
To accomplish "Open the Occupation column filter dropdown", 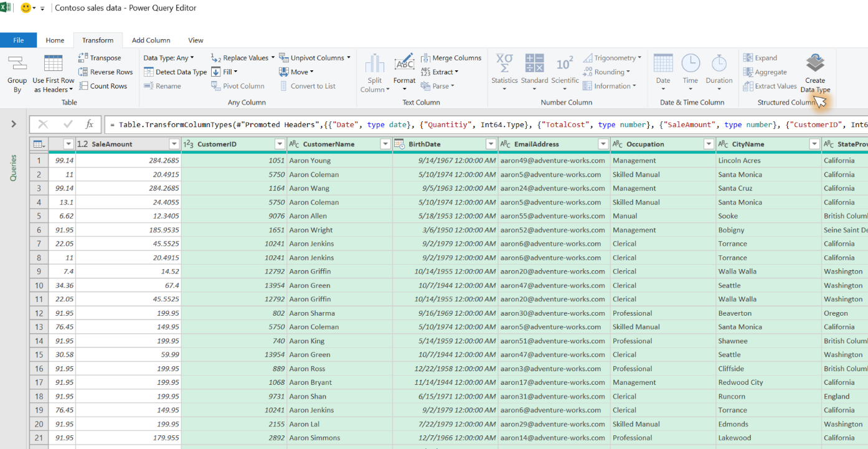I will (709, 144).
